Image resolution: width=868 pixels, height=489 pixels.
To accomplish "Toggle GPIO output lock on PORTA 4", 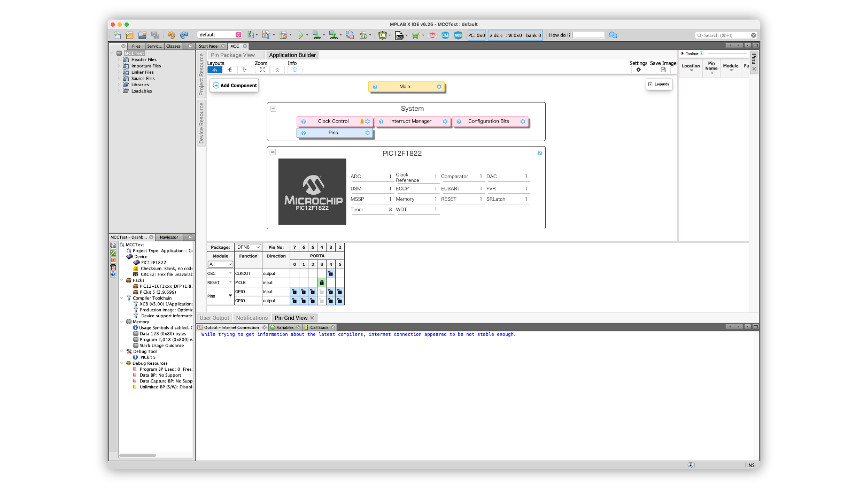I will (330, 301).
